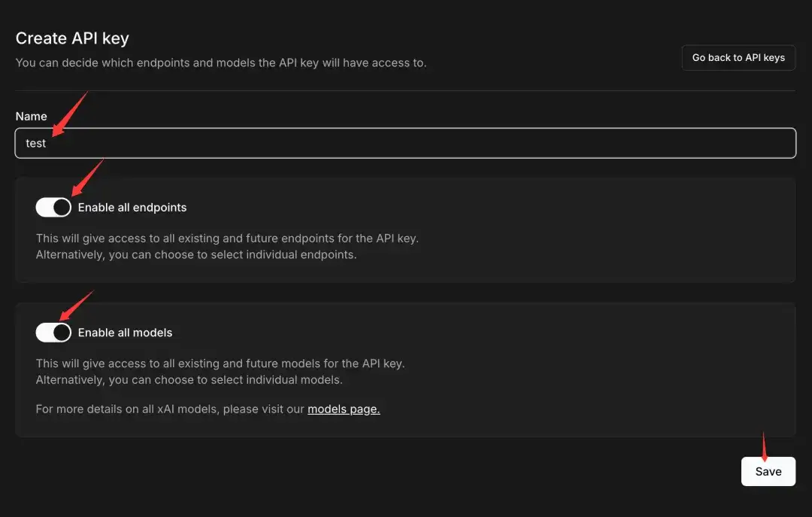Click the "Enable all endpoints" label text
This screenshot has width=812, height=517.
pyautogui.click(x=132, y=207)
